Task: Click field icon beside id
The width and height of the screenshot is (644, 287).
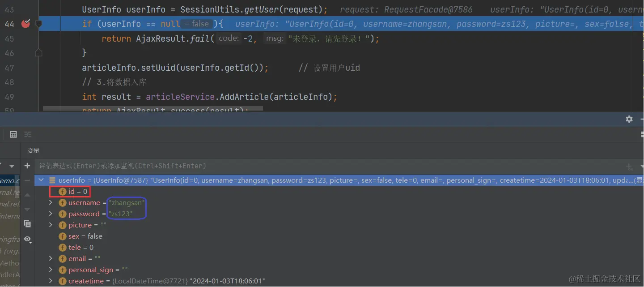Action: pos(63,192)
